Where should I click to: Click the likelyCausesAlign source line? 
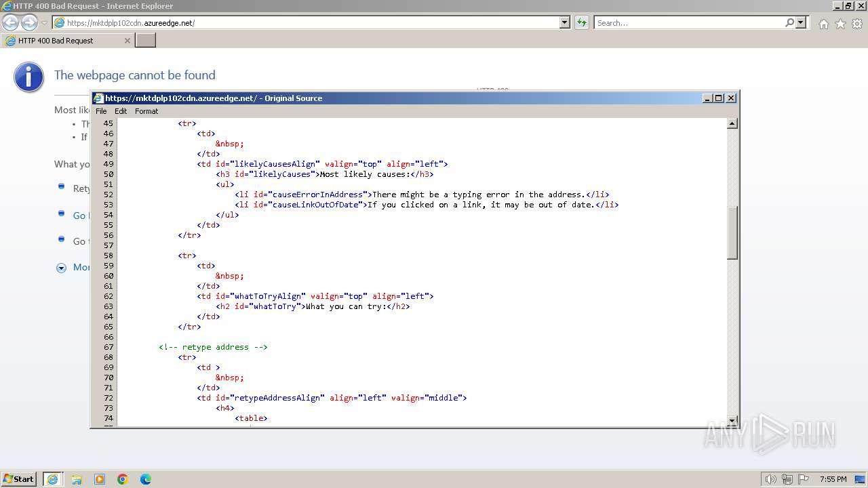[322, 164]
